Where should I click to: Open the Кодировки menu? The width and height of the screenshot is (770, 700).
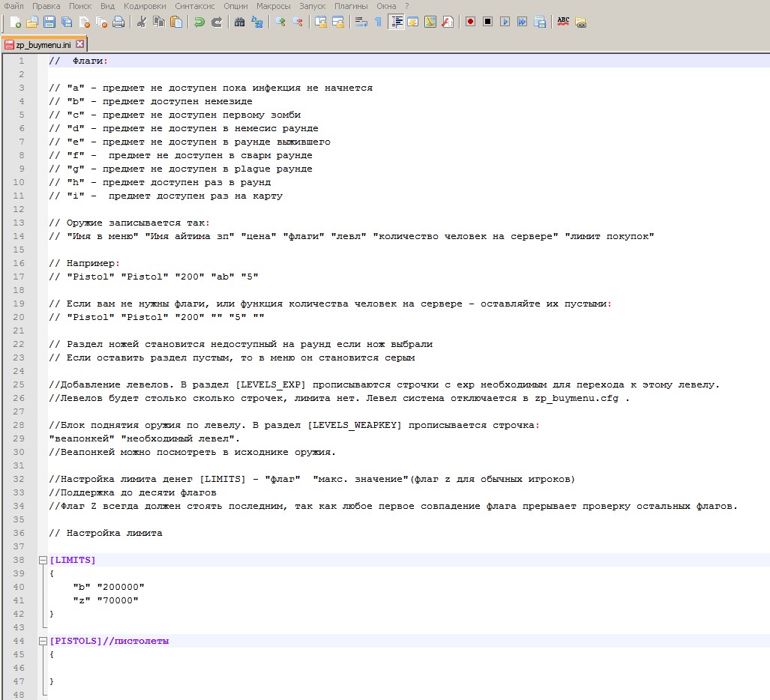pos(145,6)
